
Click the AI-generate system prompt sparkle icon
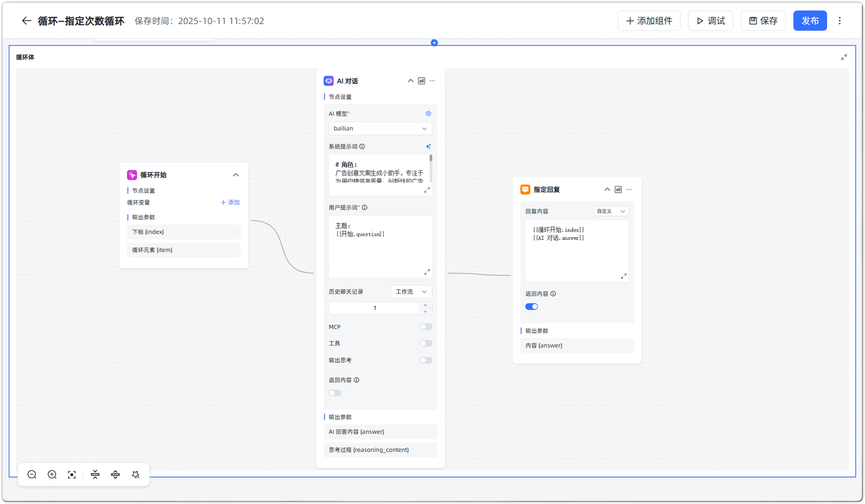tap(428, 147)
